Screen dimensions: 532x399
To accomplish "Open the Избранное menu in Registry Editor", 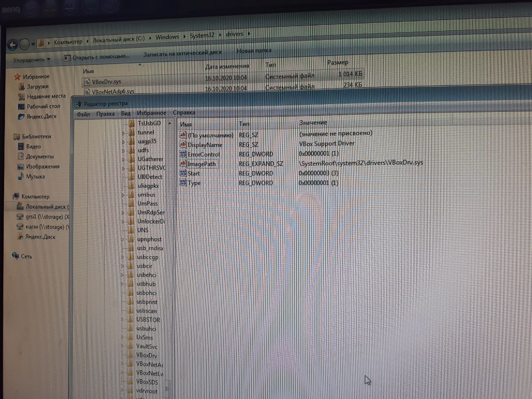I will tap(151, 113).
